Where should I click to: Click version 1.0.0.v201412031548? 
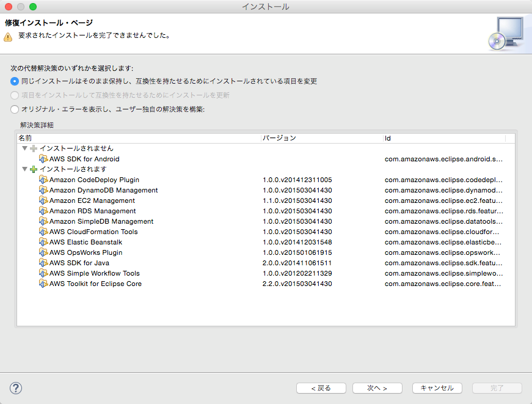(297, 242)
